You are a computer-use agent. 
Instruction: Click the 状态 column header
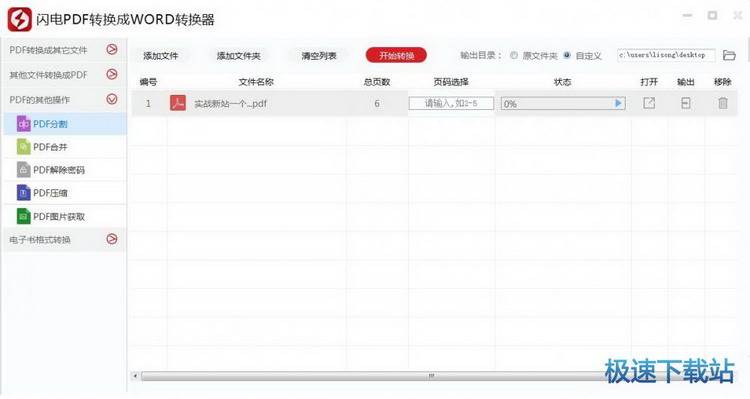coord(562,82)
